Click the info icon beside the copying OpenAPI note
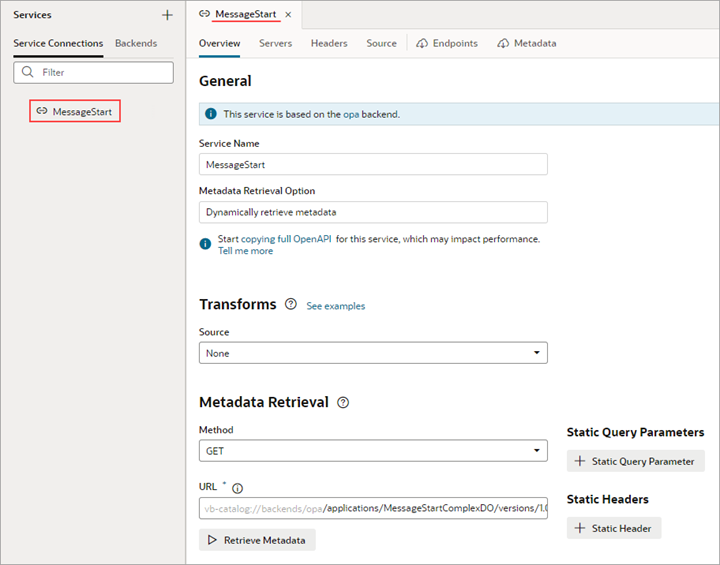720x565 pixels. (205, 243)
